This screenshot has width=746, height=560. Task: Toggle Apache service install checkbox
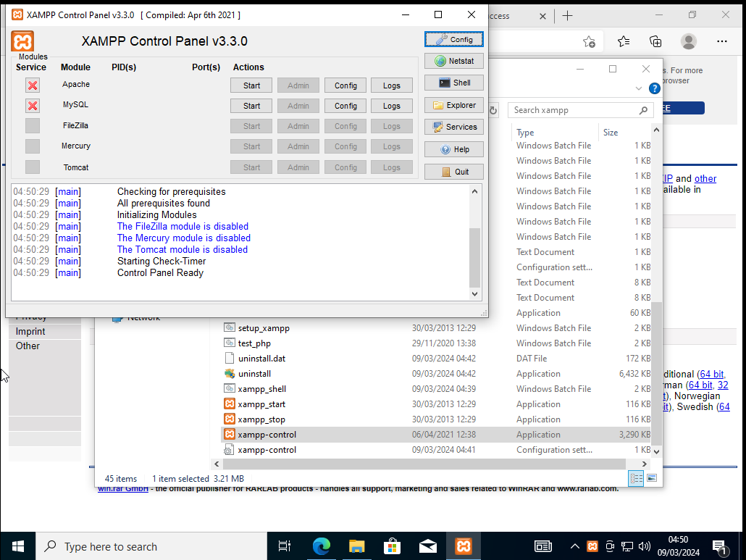click(x=33, y=85)
